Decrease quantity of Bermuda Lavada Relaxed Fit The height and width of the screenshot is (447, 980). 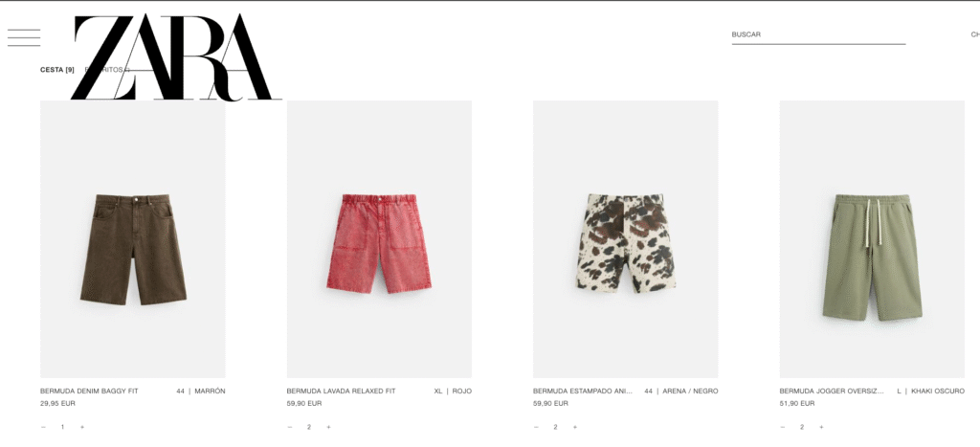coord(289,427)
